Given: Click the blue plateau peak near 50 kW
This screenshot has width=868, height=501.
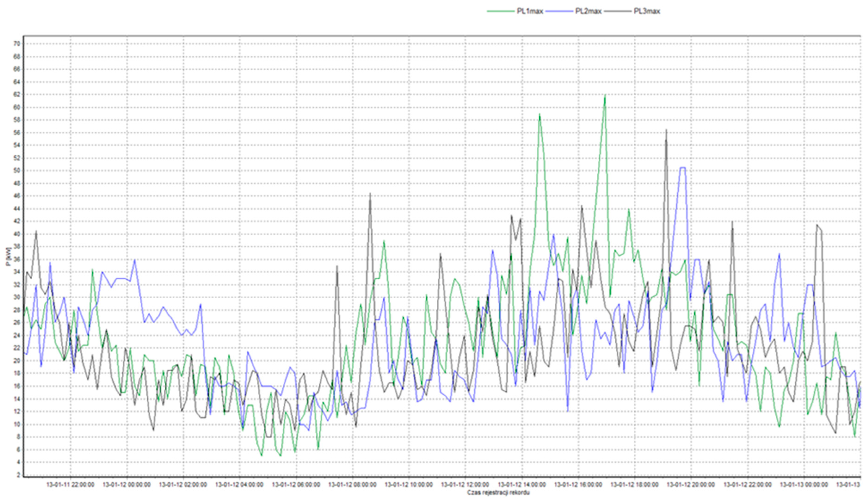Looking at the screenshot, I should coord(683,168).
